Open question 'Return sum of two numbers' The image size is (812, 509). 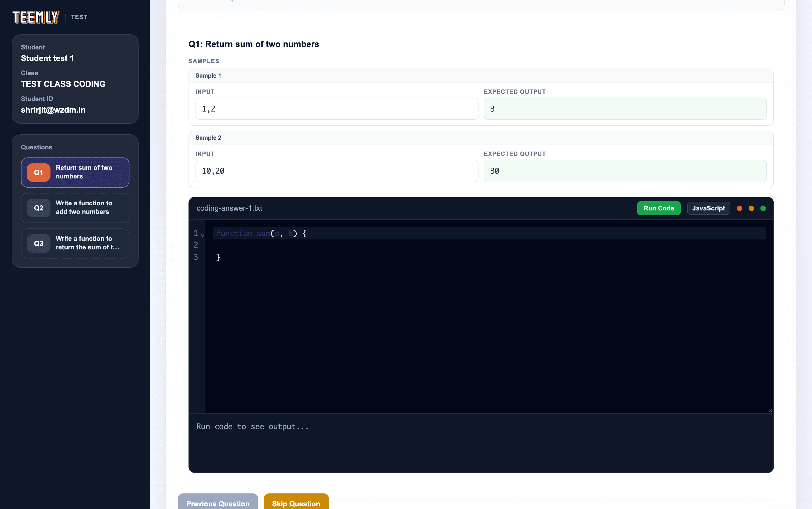pos(75,172)
